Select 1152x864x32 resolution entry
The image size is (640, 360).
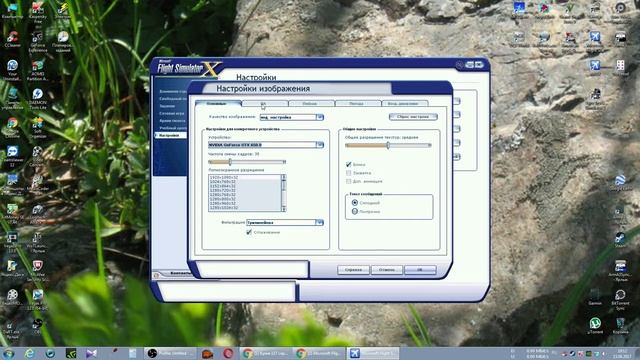pyautogui.click(x=224, y=186)
